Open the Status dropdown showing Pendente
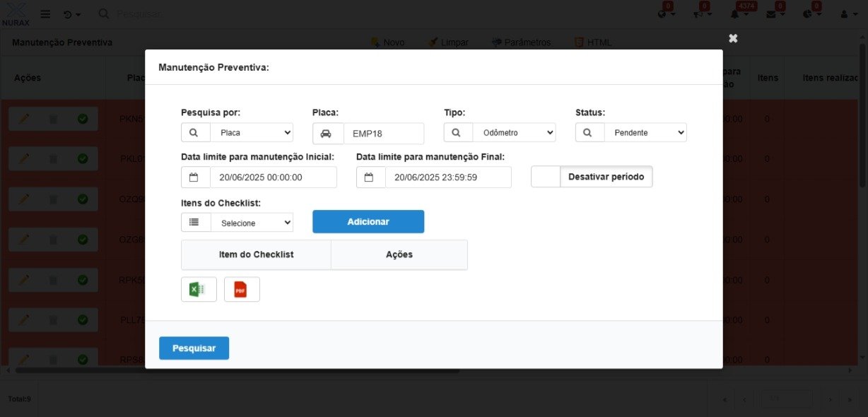The image size is (868, 417). (x=645, y=132)
